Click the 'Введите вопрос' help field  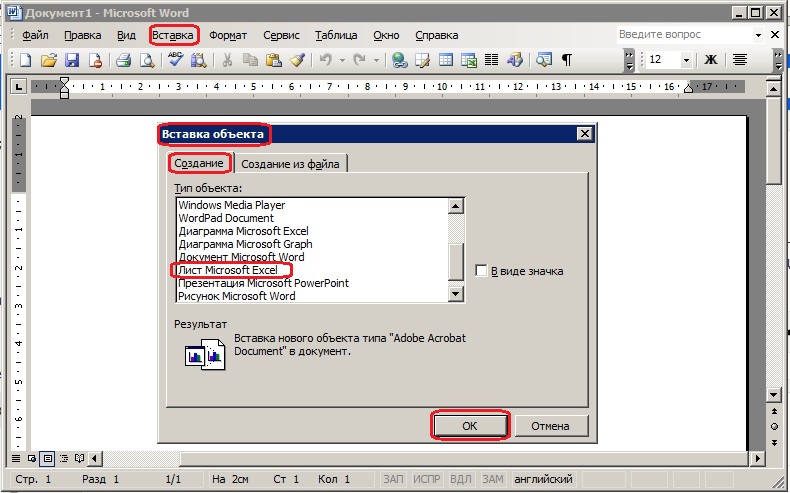683,35
